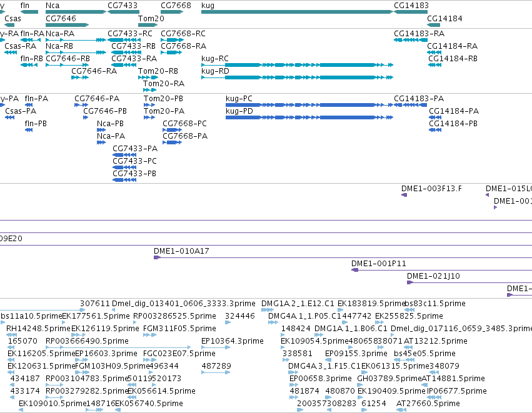Image resolution: width=532 pixels, height=413 pixels.
Task: Select the CG14184 gene label
Action: (x=444, y=18)
